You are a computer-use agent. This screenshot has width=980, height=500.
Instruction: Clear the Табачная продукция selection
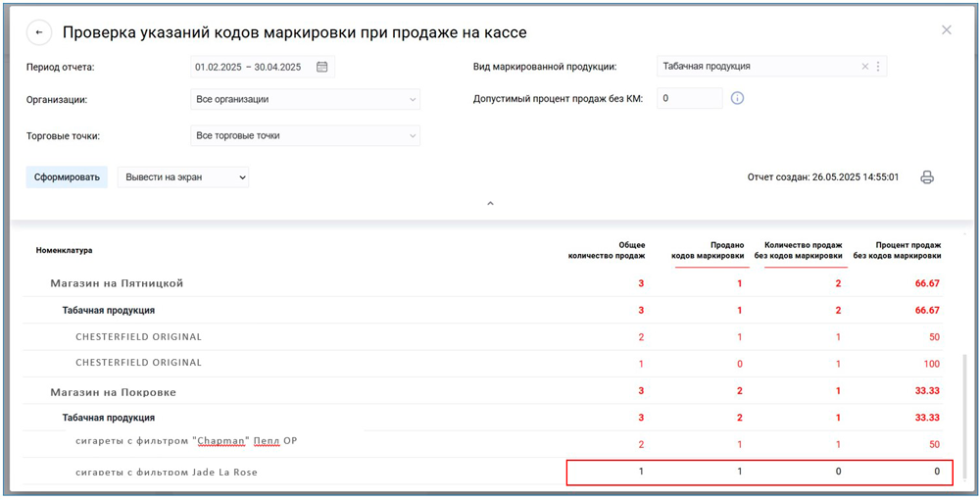coord(864,67)
